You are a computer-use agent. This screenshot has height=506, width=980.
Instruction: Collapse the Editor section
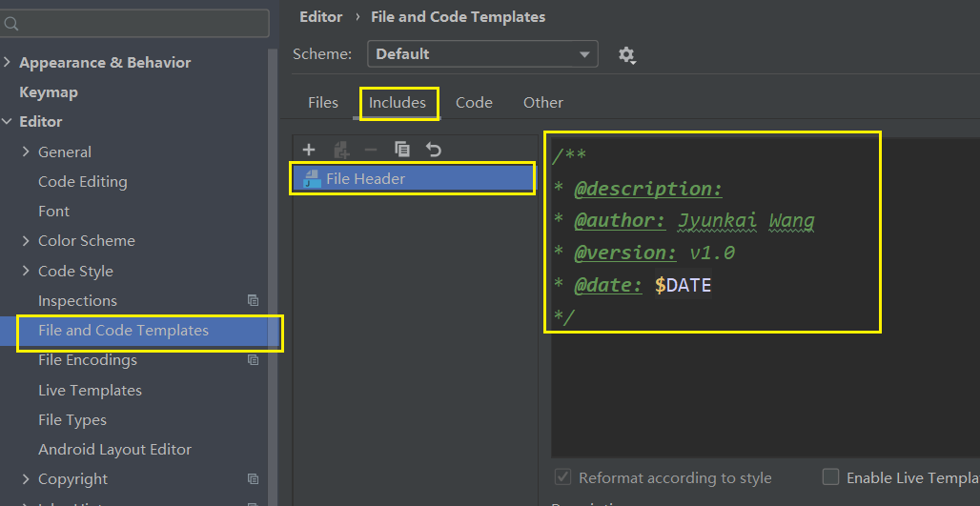(x=9, y=122)
